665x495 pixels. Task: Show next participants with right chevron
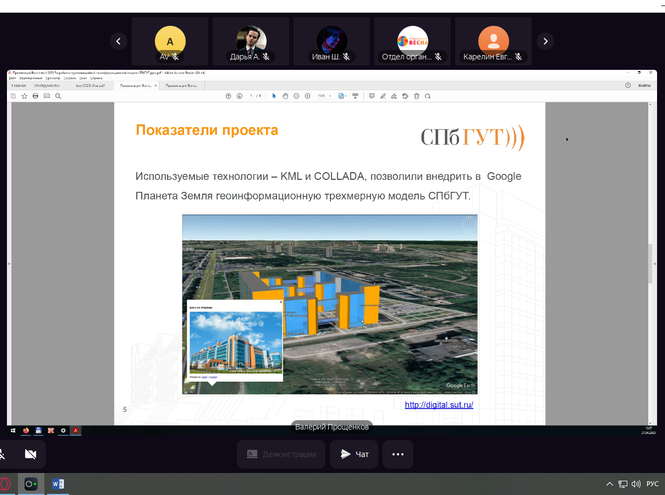pyautogui.click(x=545, y=41)
